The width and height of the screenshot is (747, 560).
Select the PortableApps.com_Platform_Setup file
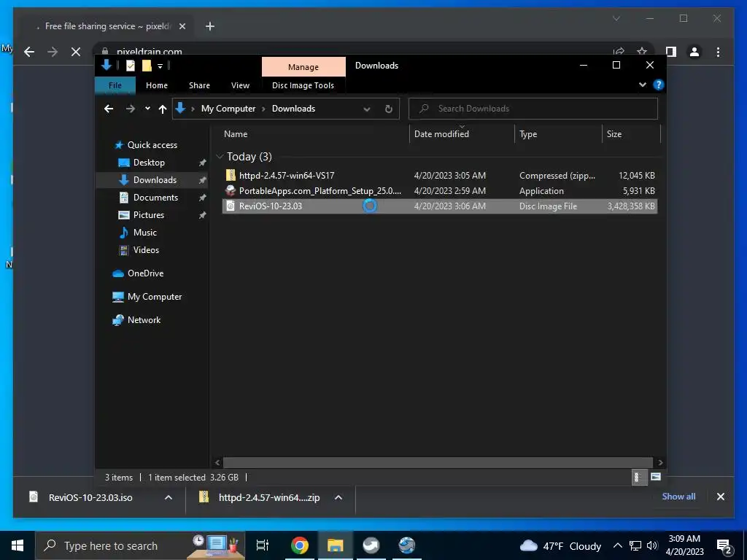pos(439,190)
